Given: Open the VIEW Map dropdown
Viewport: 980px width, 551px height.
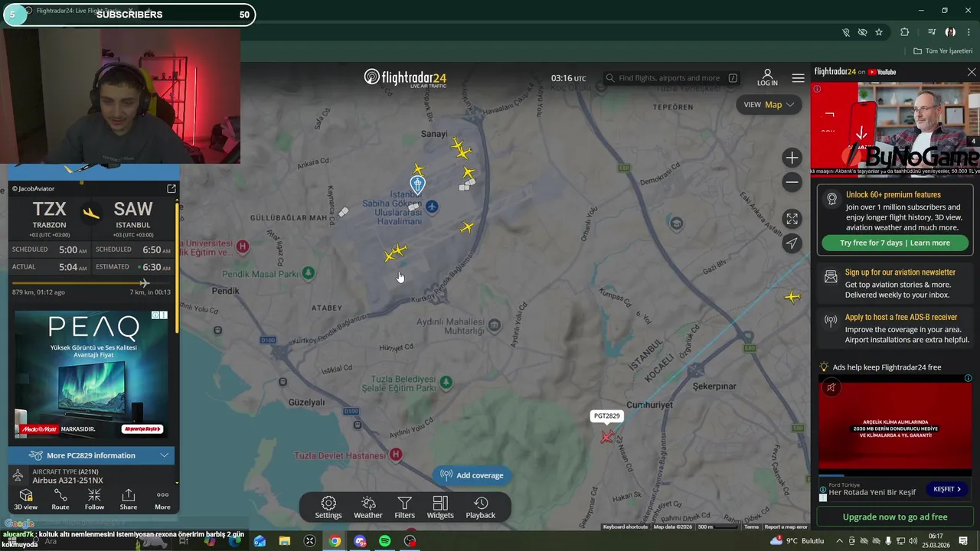Looking at the screenshot, I should click(769, 105).
